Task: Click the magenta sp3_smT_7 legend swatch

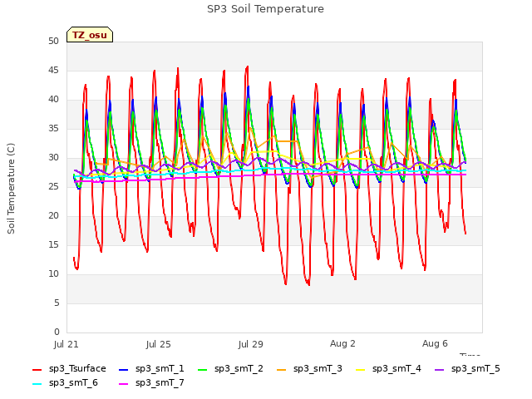Action: tap(124, 384)
